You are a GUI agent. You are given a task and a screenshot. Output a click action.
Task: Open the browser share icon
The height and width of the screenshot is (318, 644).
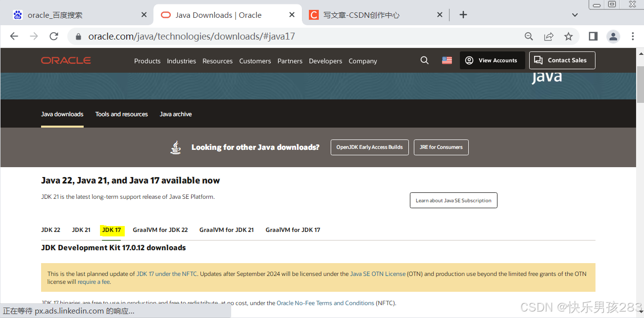point(548,36)
